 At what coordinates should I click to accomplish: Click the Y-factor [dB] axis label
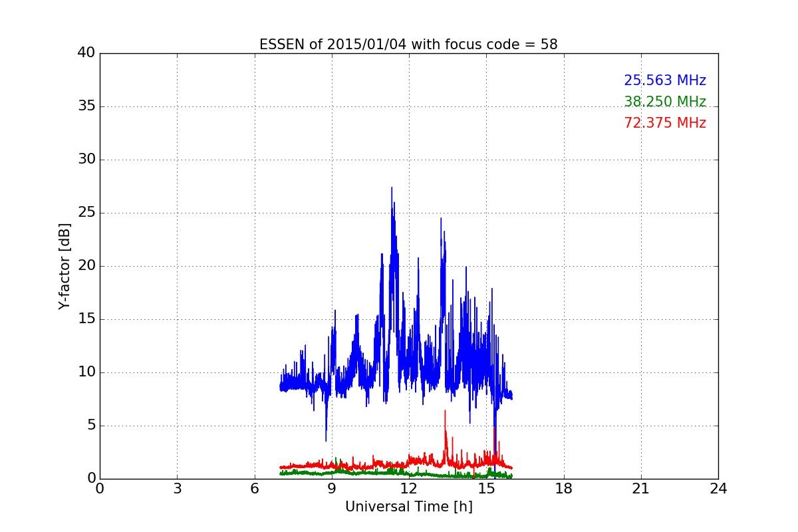pyautogui.click(x=65, y=266)
